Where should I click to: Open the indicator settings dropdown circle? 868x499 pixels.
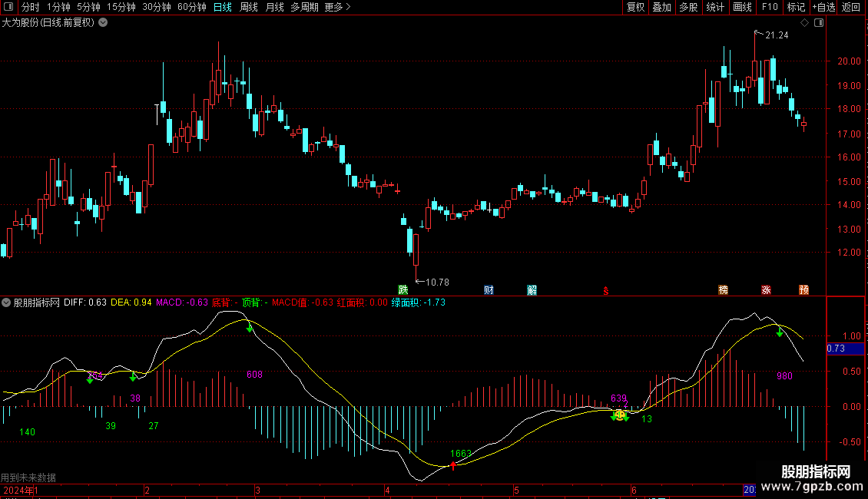pyautogui.click(x=6, y=302)
